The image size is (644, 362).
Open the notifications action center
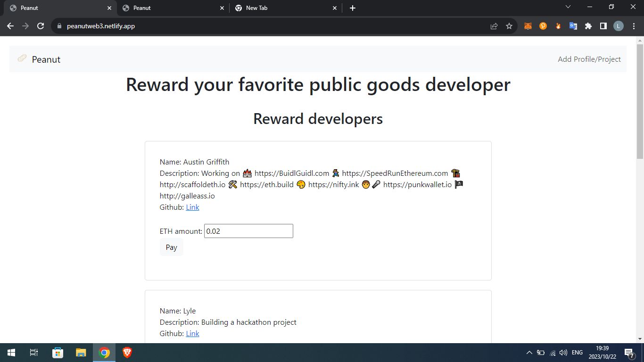pos(629,353)
